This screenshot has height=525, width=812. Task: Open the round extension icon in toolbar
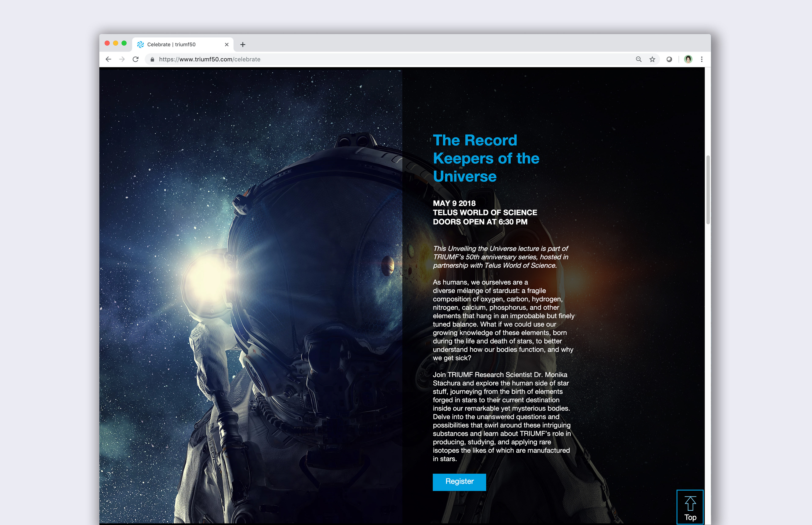point(669,59)
